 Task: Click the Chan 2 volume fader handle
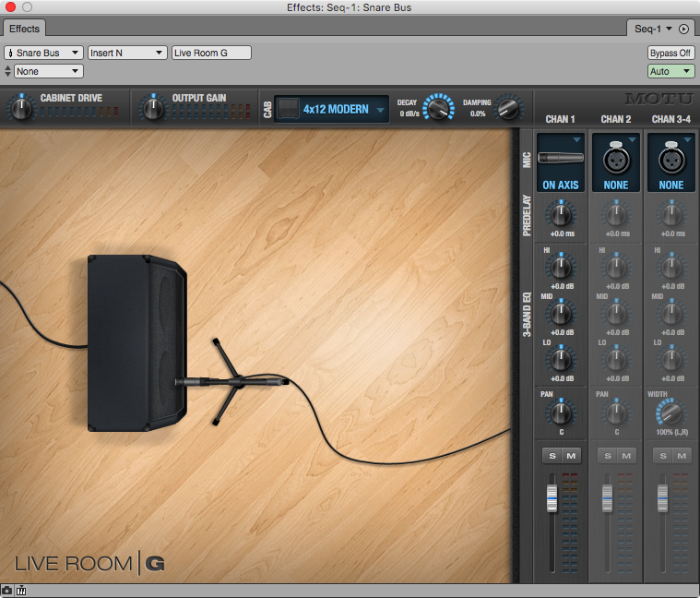(x=607, y=497)
